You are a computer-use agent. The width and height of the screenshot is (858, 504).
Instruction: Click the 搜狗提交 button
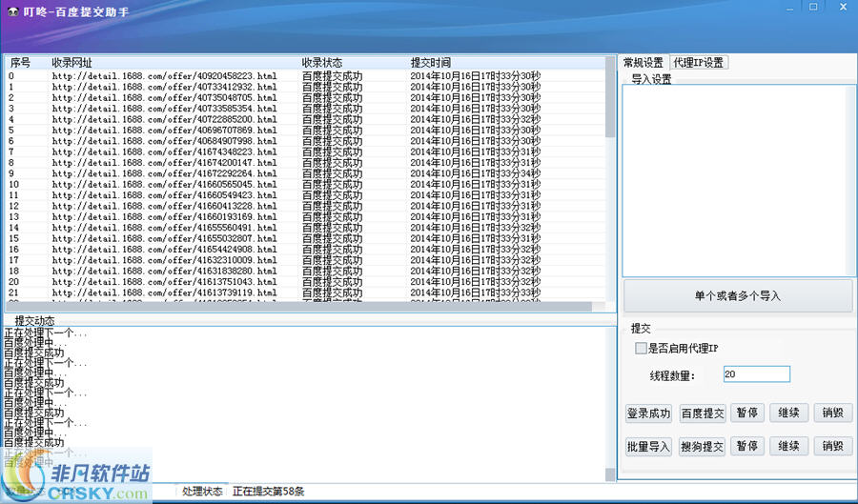point(703,447)
